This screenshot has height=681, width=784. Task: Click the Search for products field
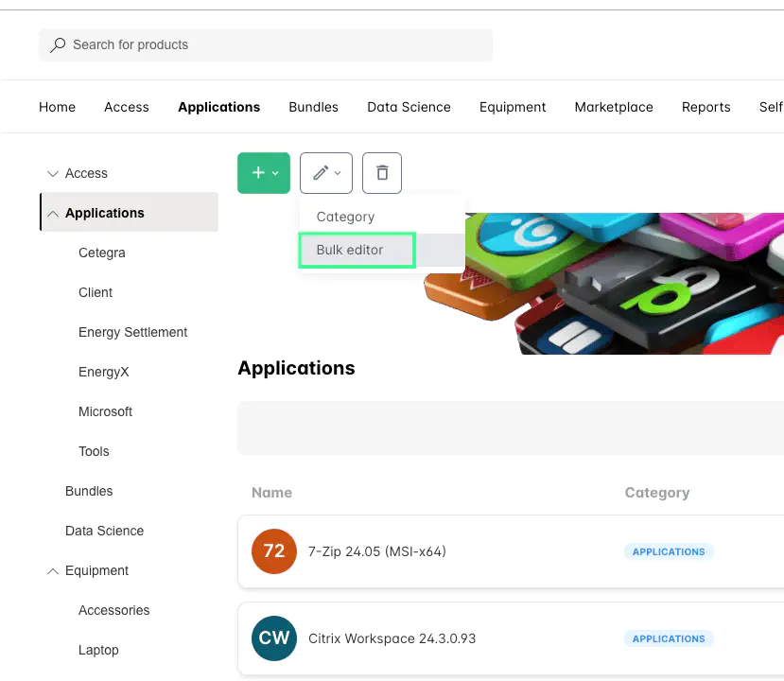click(x=265, y=44)
